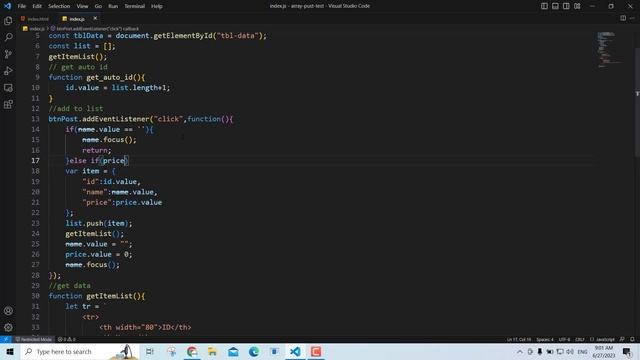
Task: Toggle bottom panel layout icon
Action: 555,6
